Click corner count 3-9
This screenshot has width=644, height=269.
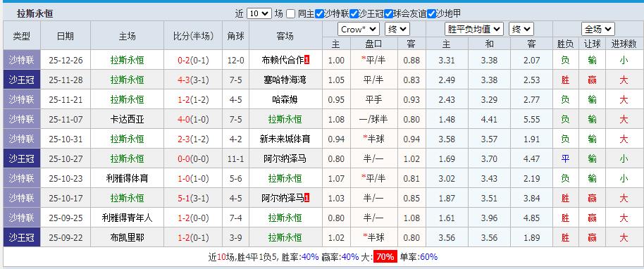point(236,237)
